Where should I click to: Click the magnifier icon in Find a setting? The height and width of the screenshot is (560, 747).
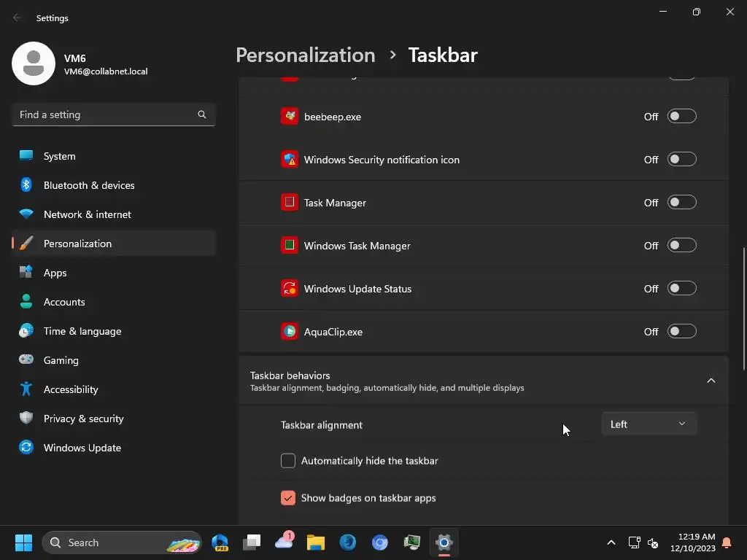tap(202, 114)
